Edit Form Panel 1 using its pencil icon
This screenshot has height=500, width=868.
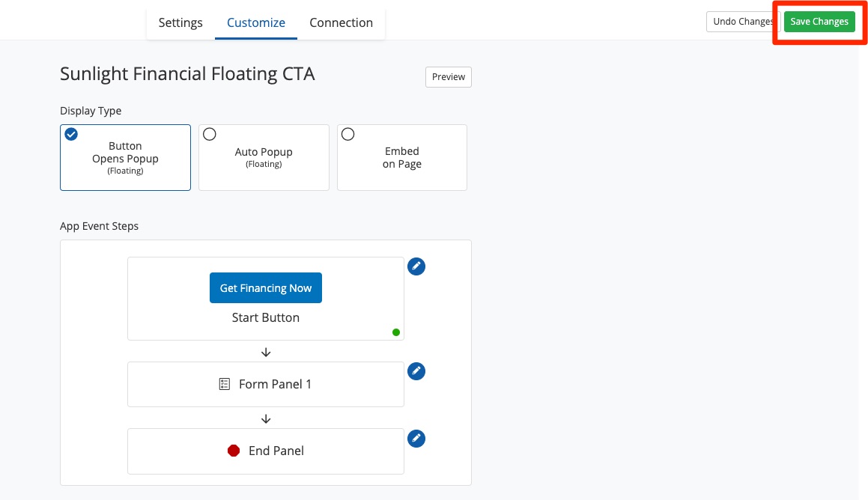click(416, 371)
